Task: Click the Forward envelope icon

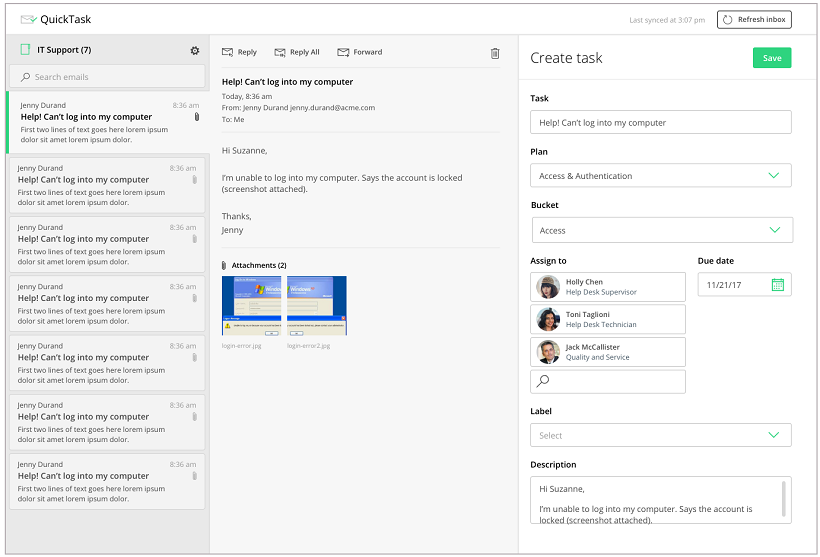Action: (343, 52)
